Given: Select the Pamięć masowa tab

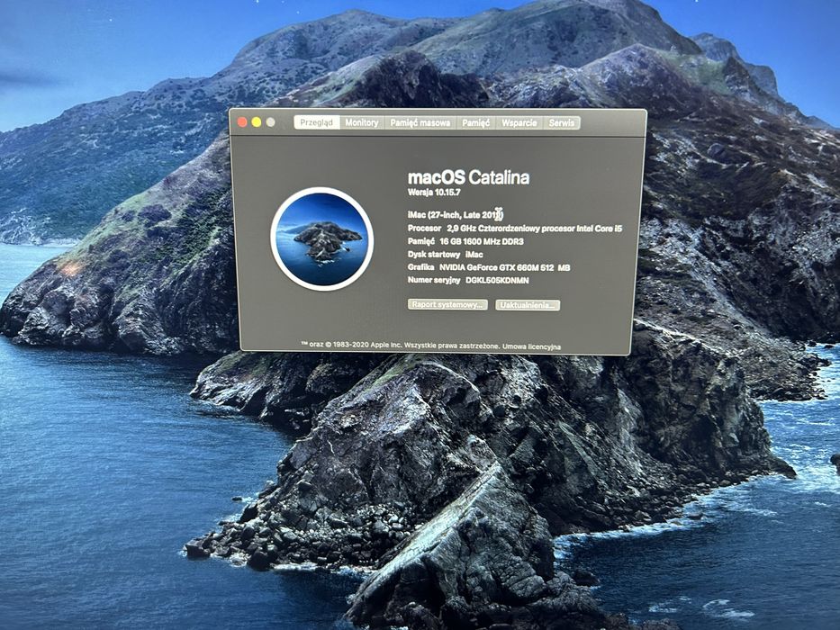Looking at the screenshot, I should tap(420, 122).
